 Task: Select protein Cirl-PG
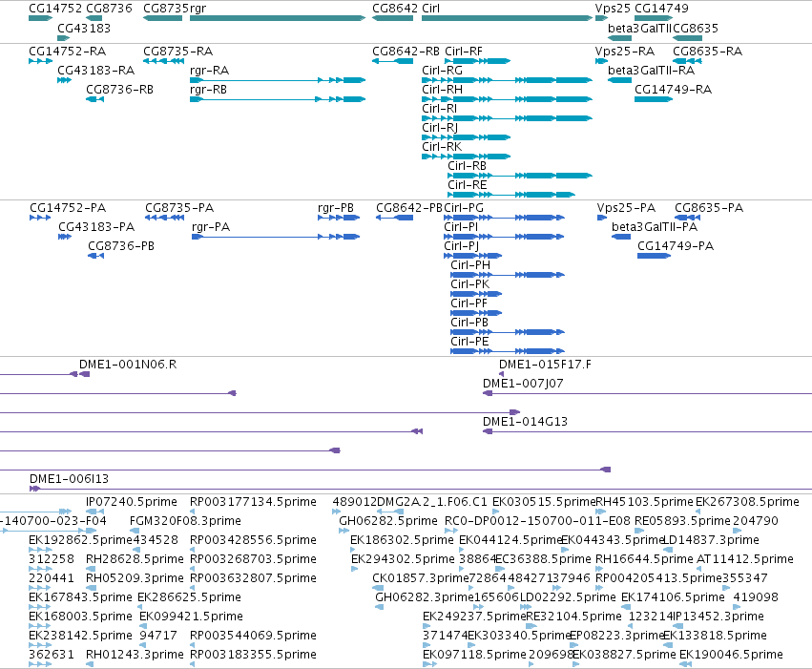464,208
